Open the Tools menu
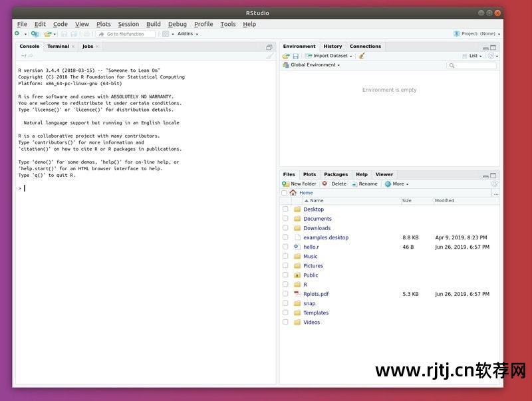Viewport: 532px width, 401px height. coord(227,24)
